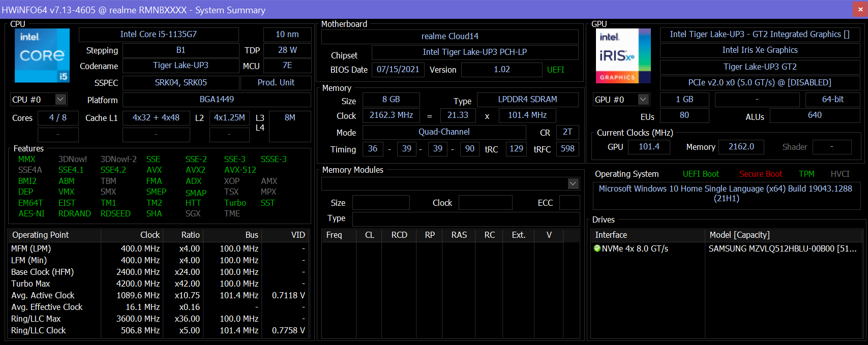Click the Turbo Max 4200.0 MHz clock value

(x=138, y=284)
